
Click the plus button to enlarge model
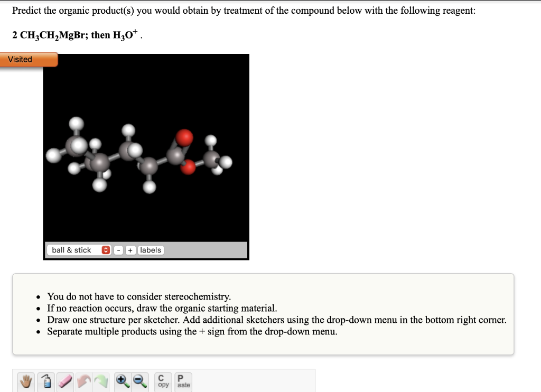click(x=130, y=250)
